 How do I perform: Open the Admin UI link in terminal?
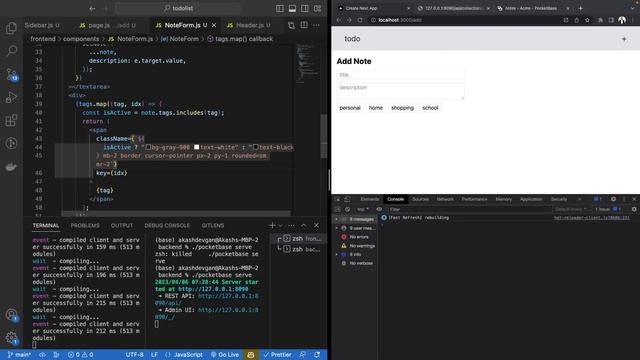207,313
